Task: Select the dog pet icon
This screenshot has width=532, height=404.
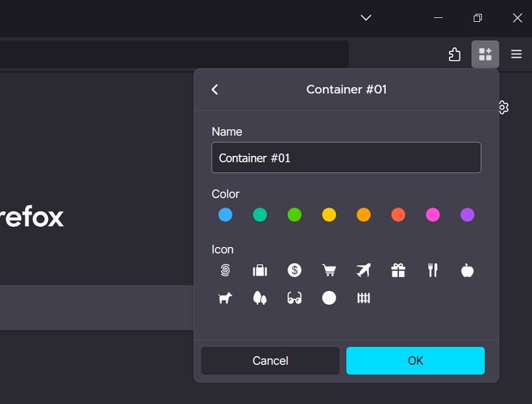Action: click(x=225, y=298)
